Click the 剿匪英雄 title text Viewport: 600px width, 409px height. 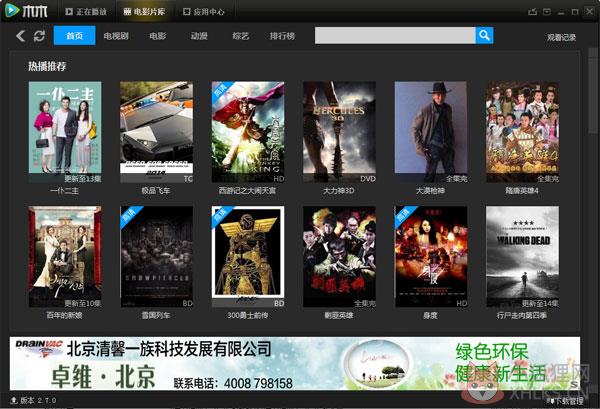[339, 315]
